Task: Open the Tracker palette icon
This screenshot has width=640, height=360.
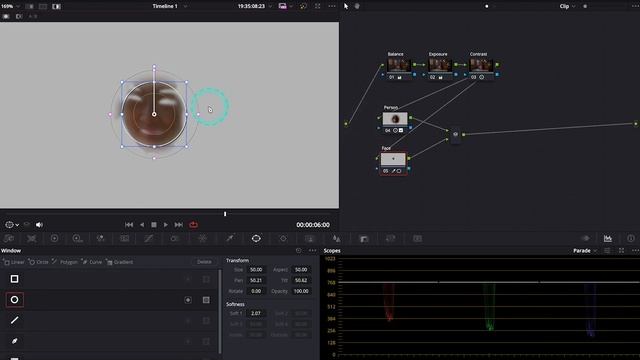Action: 283,238
